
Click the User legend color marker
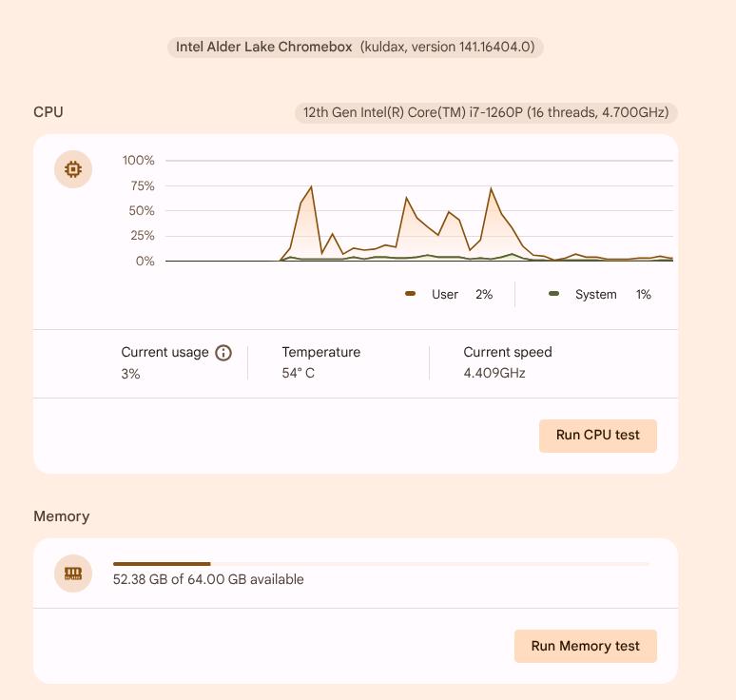[x=411, y=295]
